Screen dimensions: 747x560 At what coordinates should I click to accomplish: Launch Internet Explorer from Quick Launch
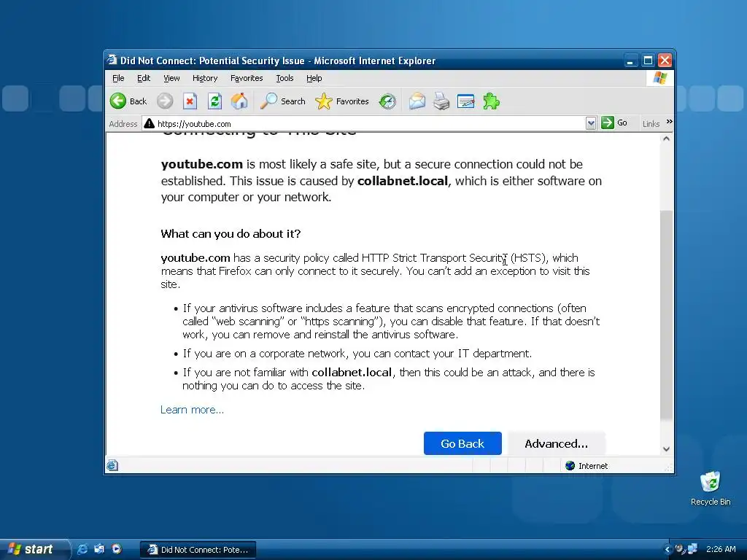tap(82, 549)
